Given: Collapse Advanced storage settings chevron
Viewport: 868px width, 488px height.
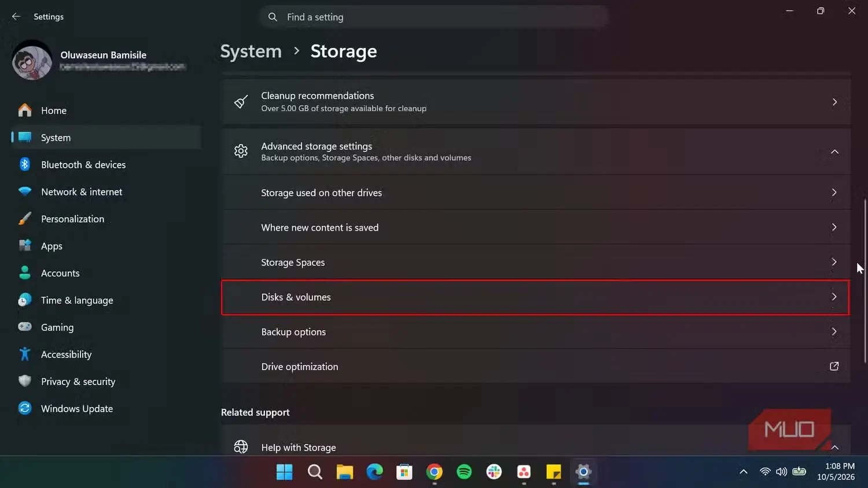Looking at the screenshot, I should [834, 151].
